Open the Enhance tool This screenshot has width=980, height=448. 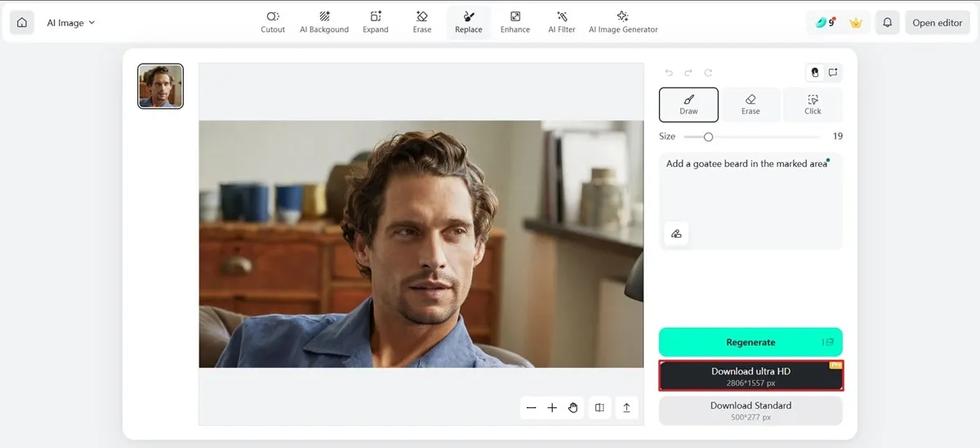tap(515, 22)
